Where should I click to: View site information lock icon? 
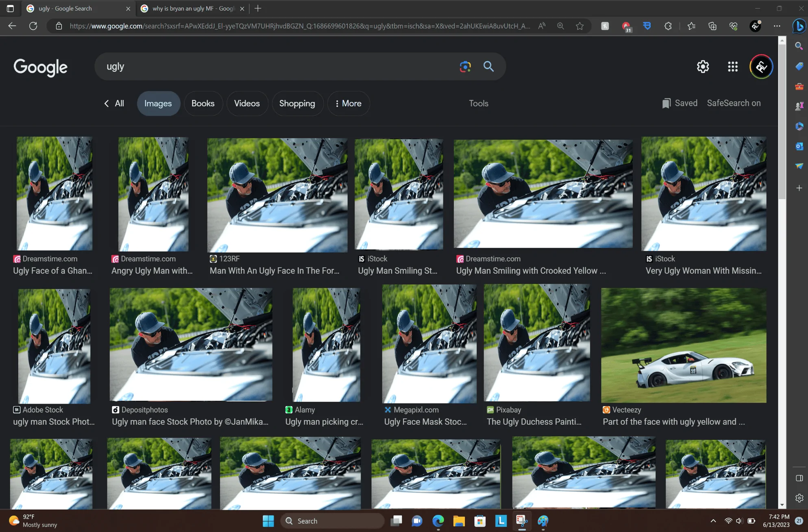click(59, 26)
